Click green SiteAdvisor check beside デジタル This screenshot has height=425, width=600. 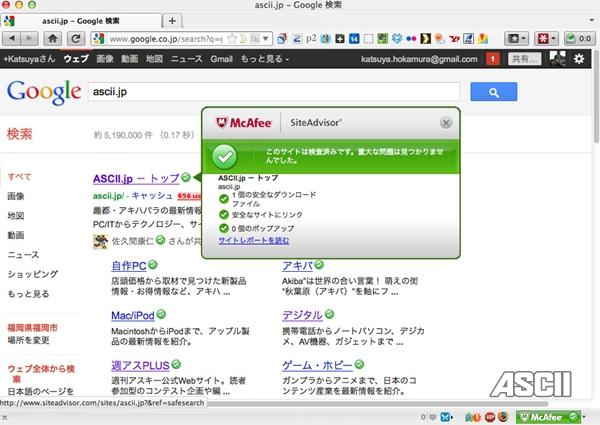click(x=329, y=314)
